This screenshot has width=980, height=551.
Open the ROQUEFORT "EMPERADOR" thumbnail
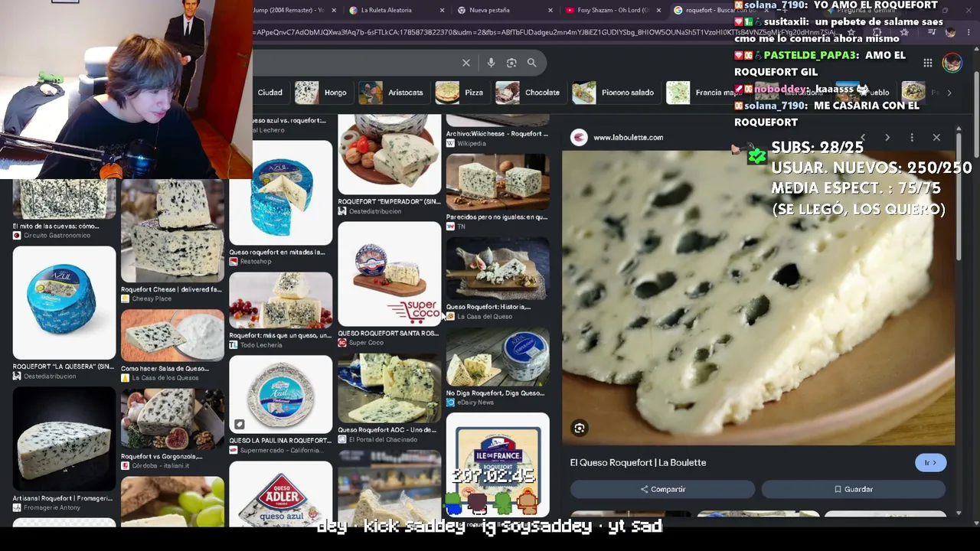(x=390, y=155)
